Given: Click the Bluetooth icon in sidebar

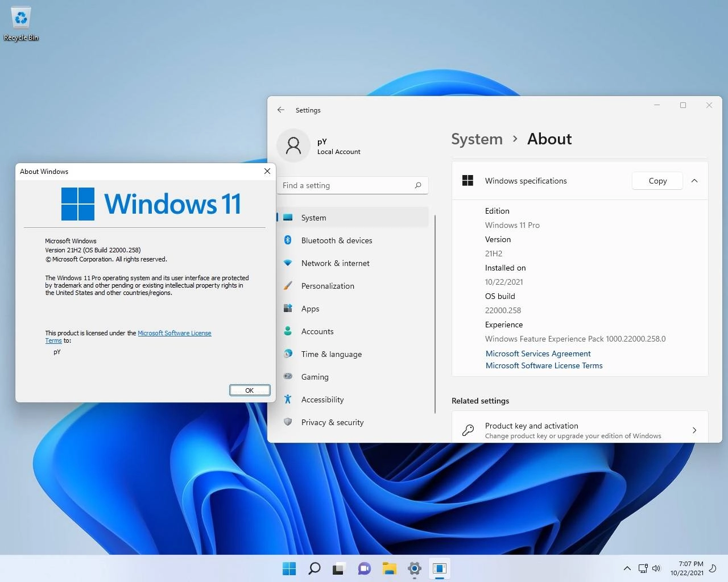Looking at the screenshot, I should point(288,240).
